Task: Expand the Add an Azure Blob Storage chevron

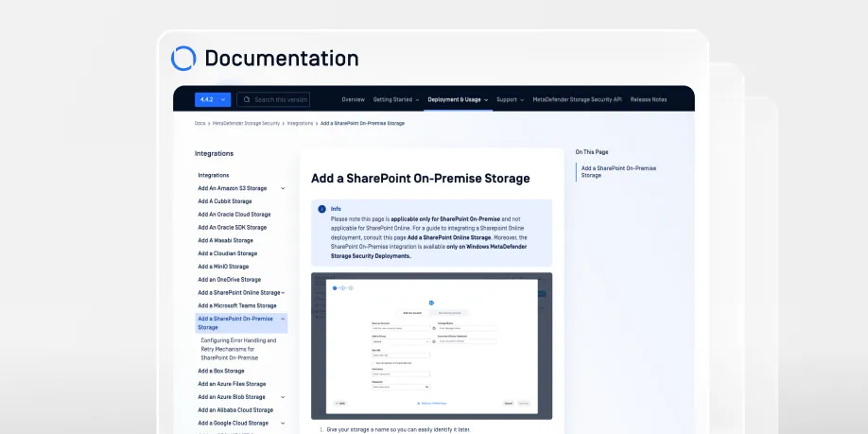Action: 283,397
